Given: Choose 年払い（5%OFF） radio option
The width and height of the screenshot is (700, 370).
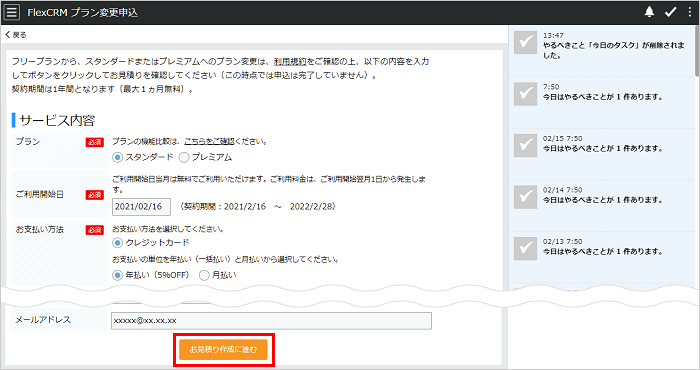Looking at the screenshot, I should coord(117,275).
